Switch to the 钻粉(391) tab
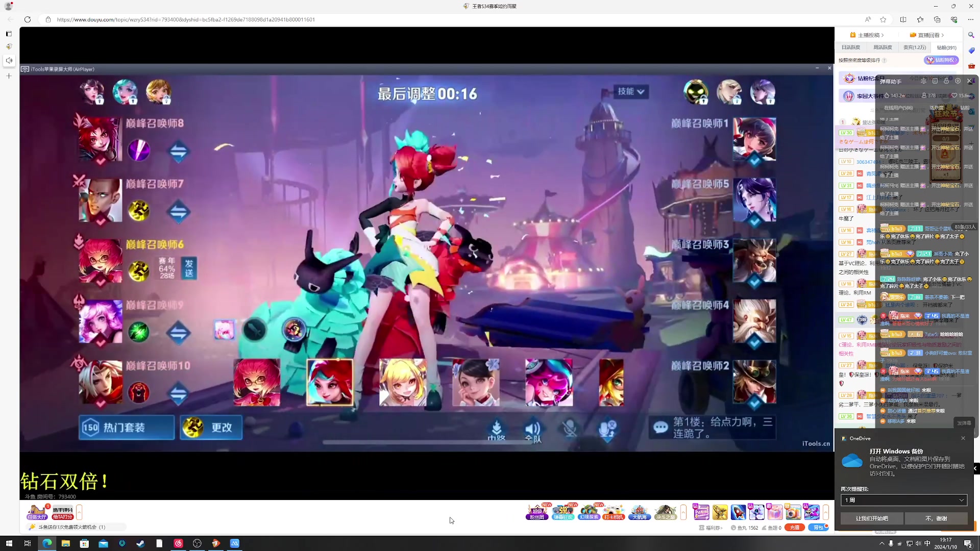This screenshot has height=551, width=980. pyautogui.click(x=946, y=47)
